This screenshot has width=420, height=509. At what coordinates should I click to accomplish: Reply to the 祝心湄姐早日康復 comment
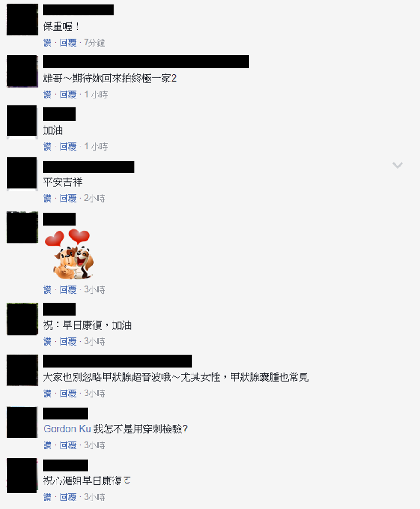coord(68,497)
